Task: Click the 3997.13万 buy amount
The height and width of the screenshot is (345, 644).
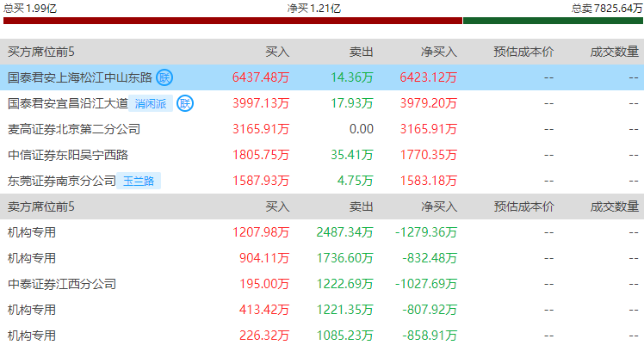Action: coord(261,103)
